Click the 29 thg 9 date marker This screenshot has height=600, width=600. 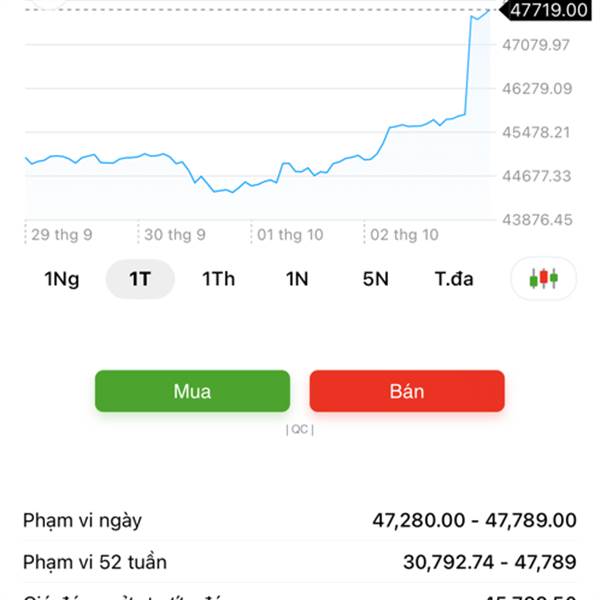pyautogui.click(x=62, y=235)
